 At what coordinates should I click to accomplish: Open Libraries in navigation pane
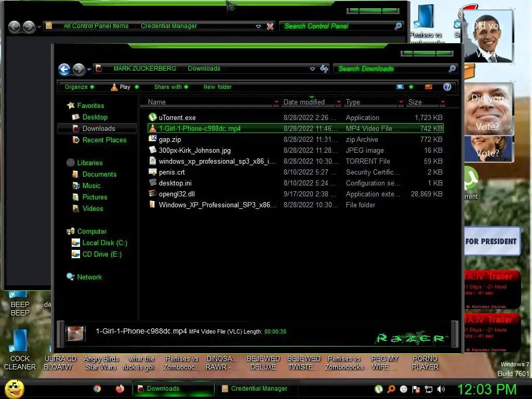click(89, 163)
